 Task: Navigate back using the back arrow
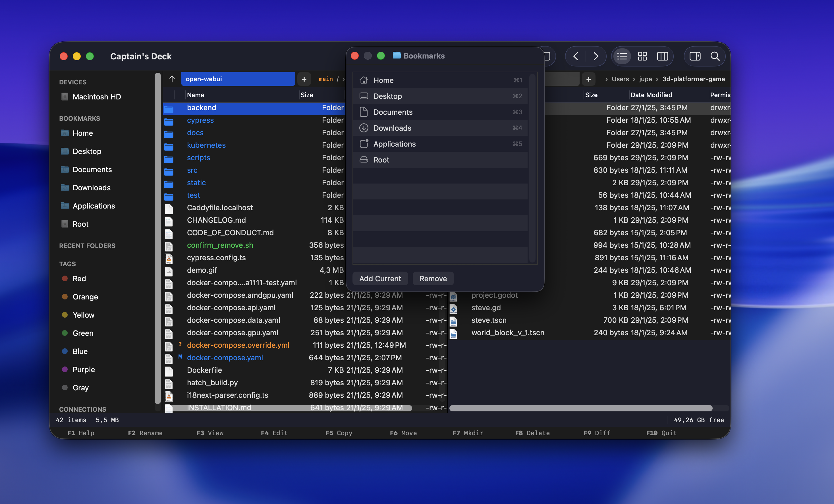tap(575, 56)
